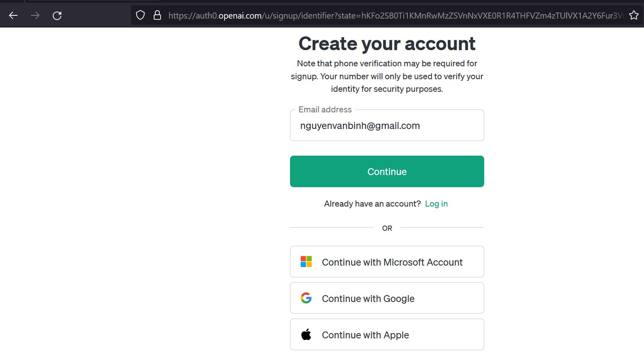Select Continue with Google

[368, 298]
